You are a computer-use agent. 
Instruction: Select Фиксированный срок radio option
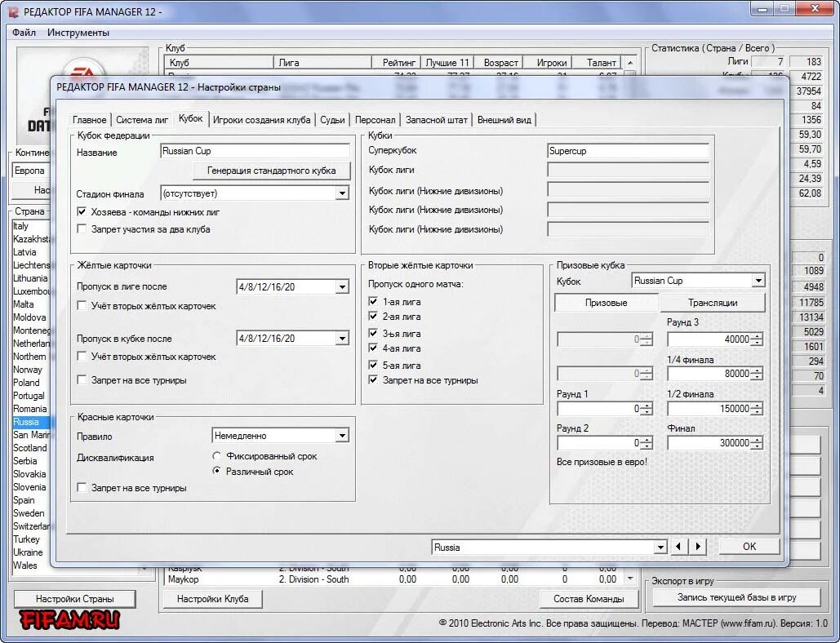tap(216, 456)
